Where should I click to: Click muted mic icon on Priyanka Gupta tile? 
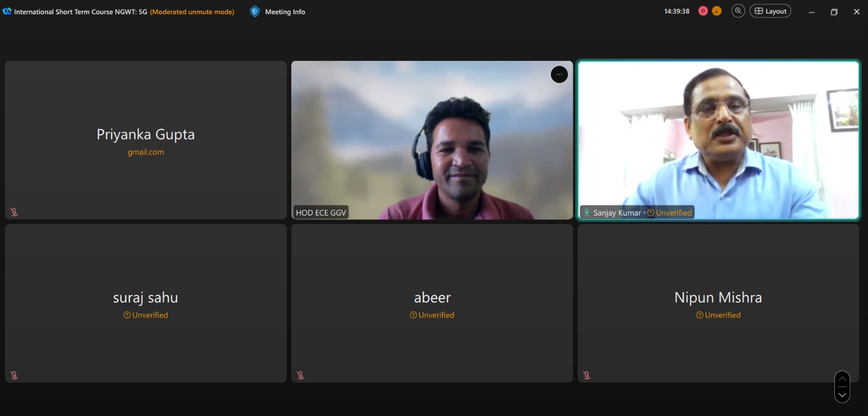pos(14,212)
